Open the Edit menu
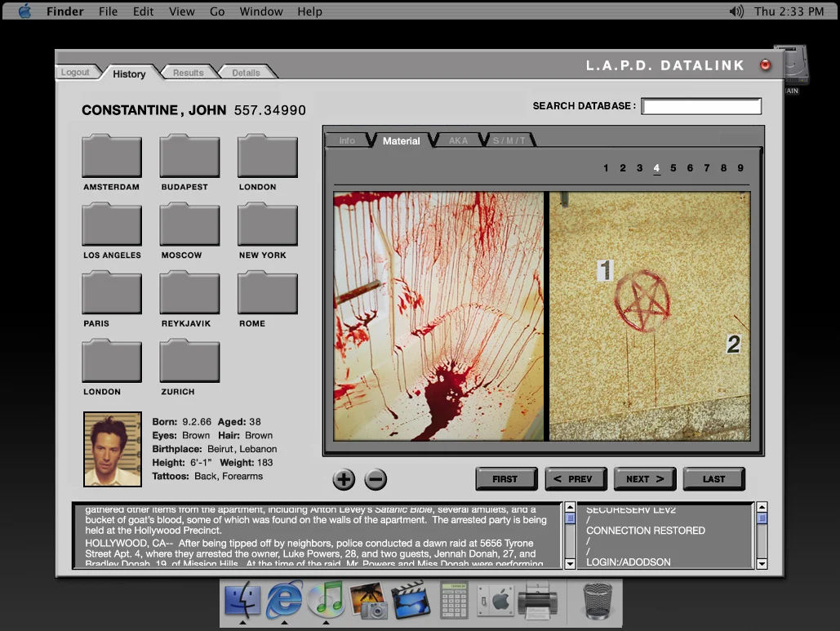 [143, 11]
